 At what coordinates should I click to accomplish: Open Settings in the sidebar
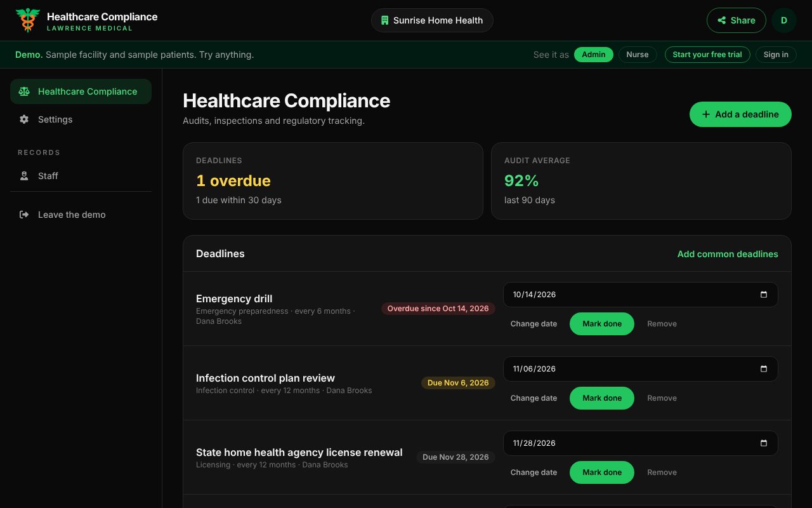[x=81, y=119]
